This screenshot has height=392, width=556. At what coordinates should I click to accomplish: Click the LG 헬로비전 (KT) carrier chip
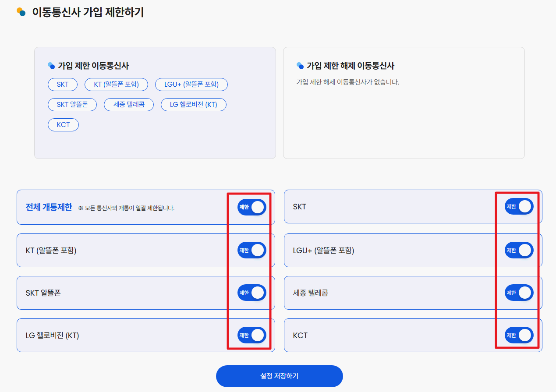pos(193,105)
